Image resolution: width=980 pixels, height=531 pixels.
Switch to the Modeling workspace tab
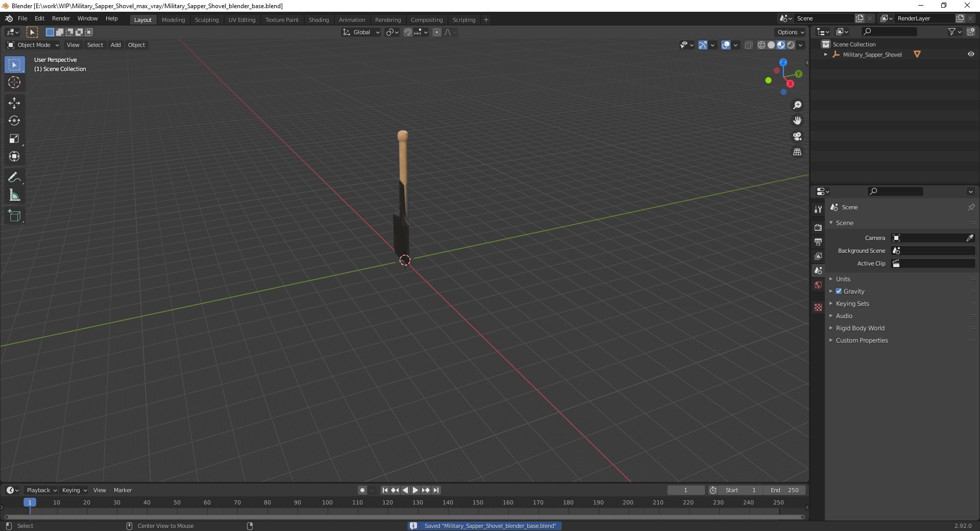pos(173,20)
